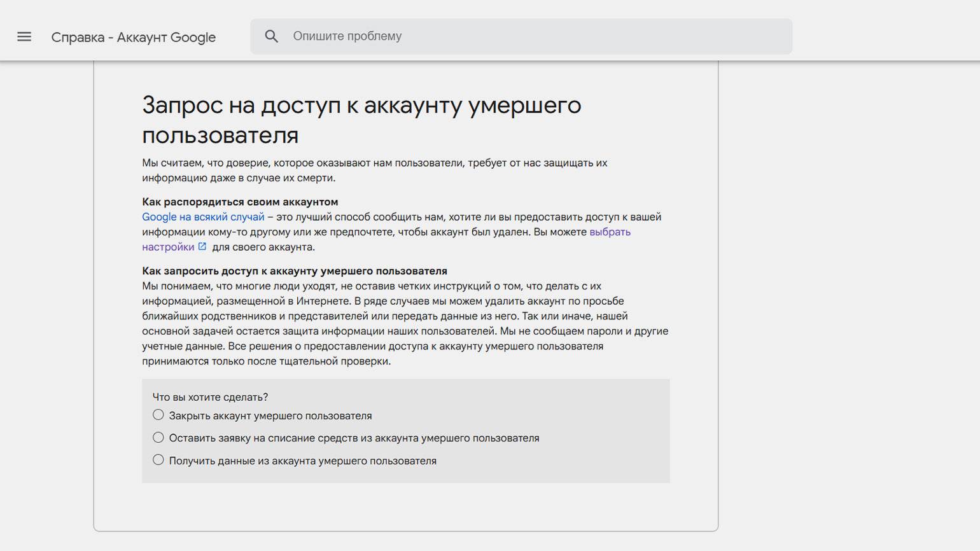Open "Справка - Аккаунт Google" home title
This screenshot has width=980, height=551.
pyautogui.click(x=134, y=37)
